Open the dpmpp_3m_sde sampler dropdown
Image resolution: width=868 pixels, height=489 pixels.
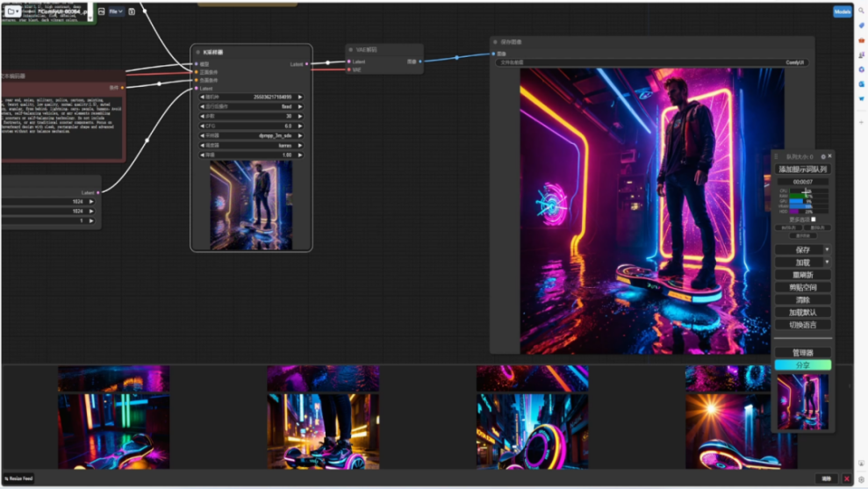coord(251,136)
